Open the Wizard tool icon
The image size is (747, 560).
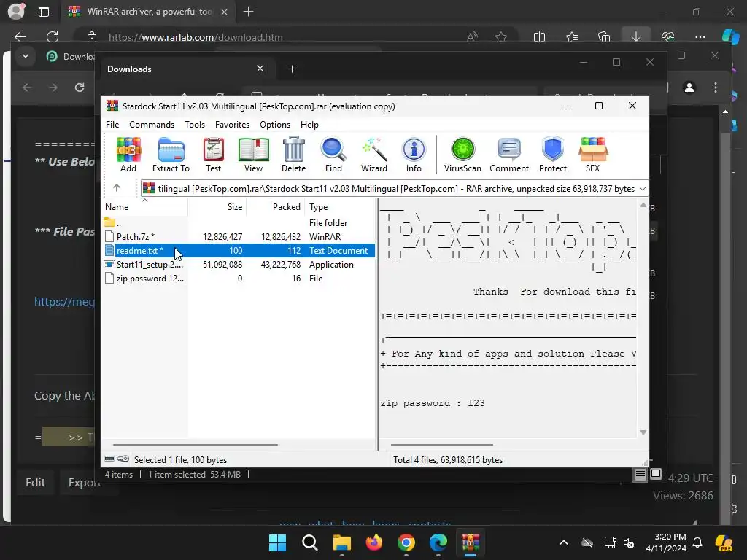click(374, 155)
